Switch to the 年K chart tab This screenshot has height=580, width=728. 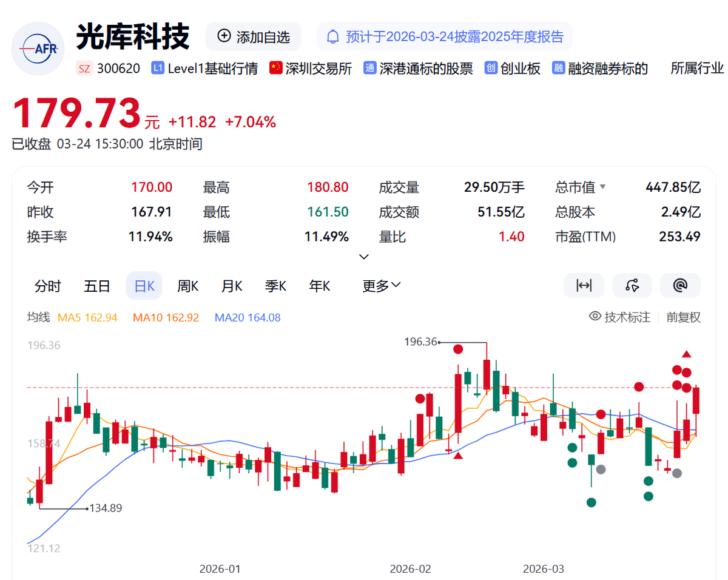coord(319,286)
